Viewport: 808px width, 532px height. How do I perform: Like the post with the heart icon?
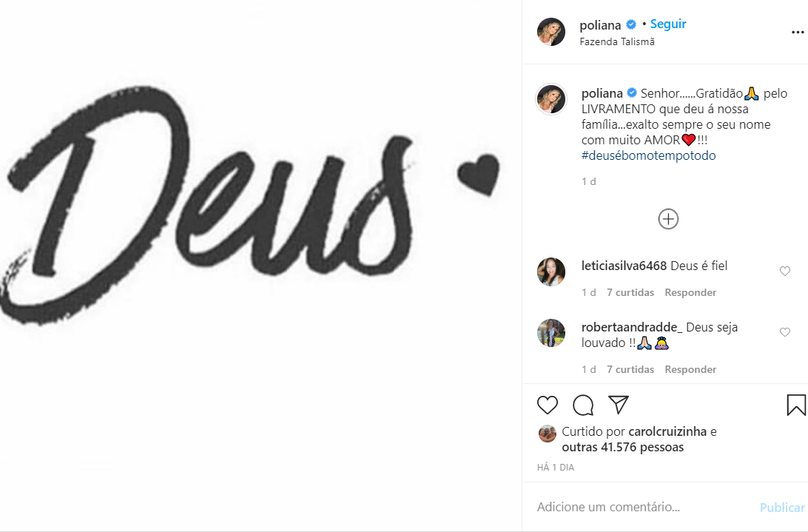tap(548, 405)
